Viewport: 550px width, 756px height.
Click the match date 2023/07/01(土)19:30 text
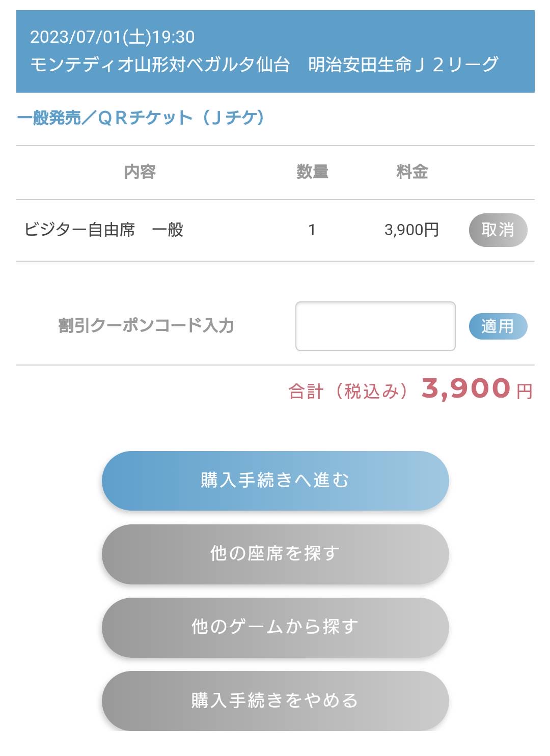pos(112,37)
